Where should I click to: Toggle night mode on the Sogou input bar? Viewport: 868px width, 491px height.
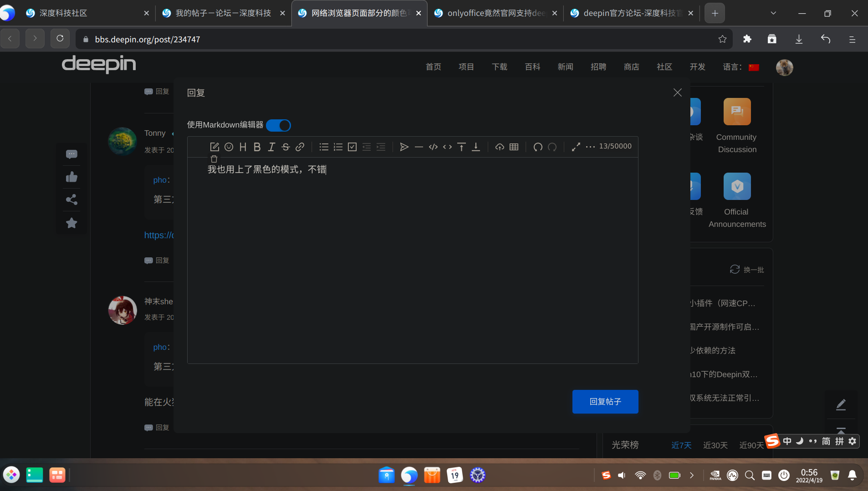[x=800, y=441]
